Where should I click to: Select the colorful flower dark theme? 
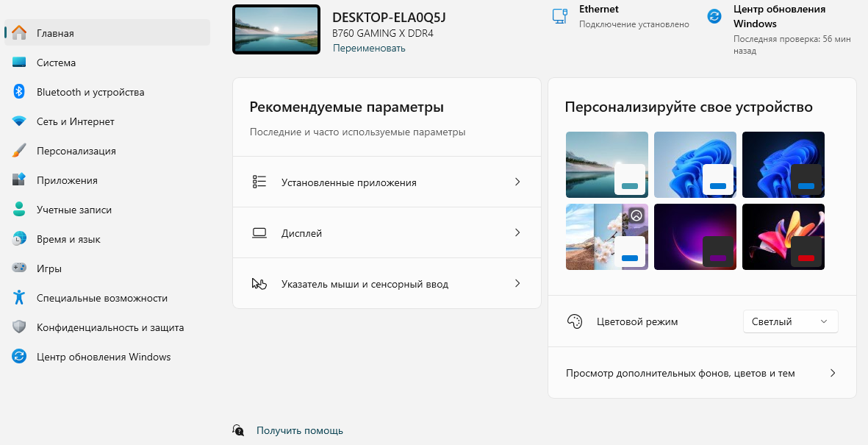coord(783,237)
